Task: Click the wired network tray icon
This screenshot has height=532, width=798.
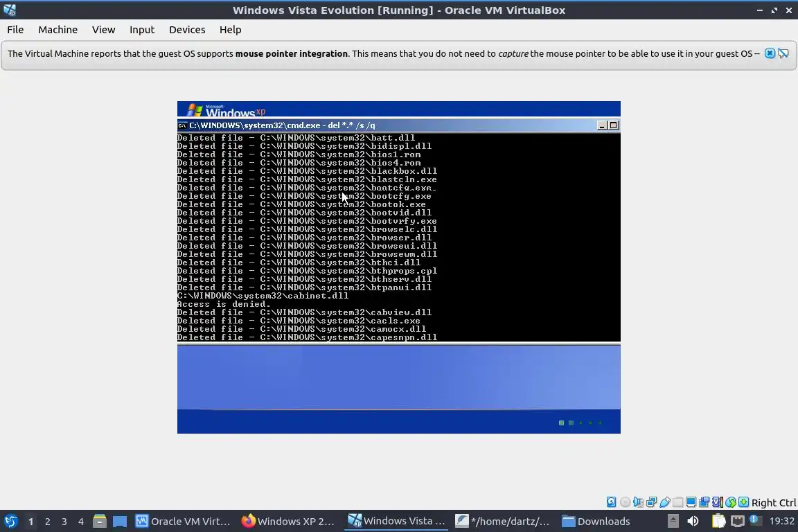Action: point(738,522)
